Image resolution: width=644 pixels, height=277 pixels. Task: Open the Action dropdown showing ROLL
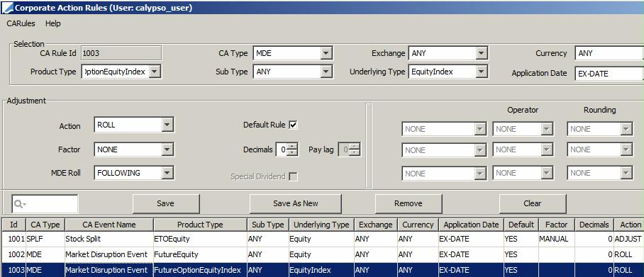point(167,125)
